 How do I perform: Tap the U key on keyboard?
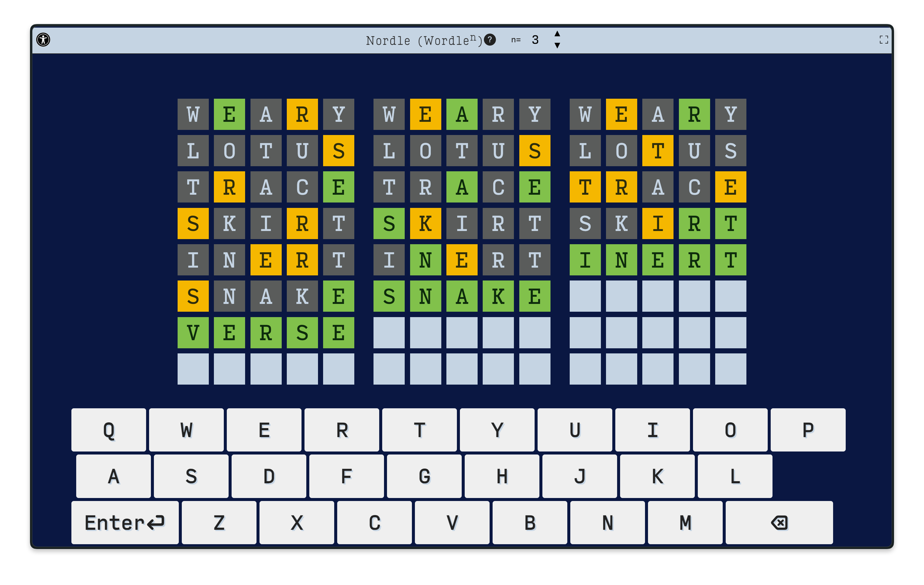point(575,430)
